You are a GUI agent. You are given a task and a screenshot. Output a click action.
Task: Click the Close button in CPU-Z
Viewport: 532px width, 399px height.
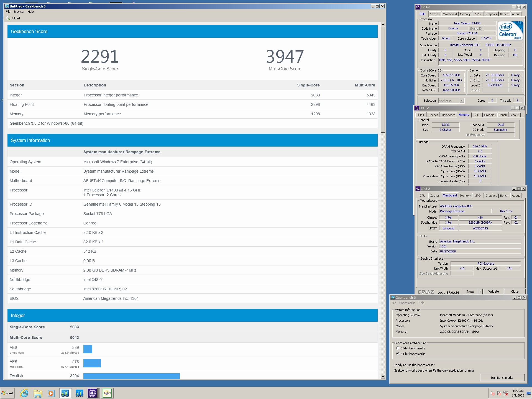point(515,291)
